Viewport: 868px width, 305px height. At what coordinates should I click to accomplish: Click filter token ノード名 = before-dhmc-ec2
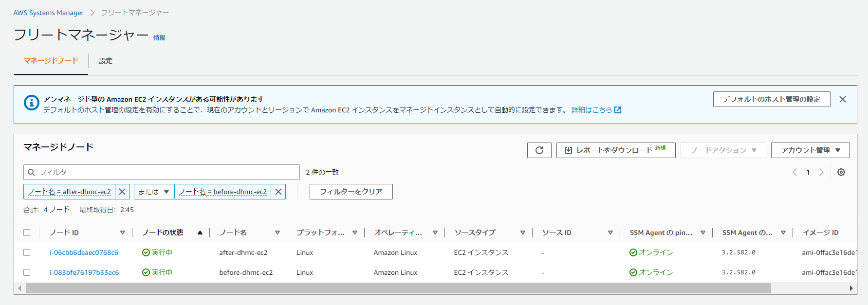[223, 192]
